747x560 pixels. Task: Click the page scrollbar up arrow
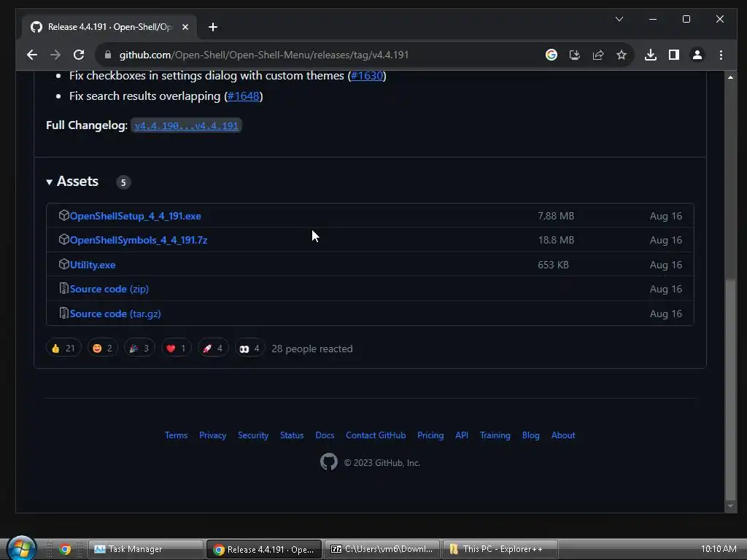(730, 77)
